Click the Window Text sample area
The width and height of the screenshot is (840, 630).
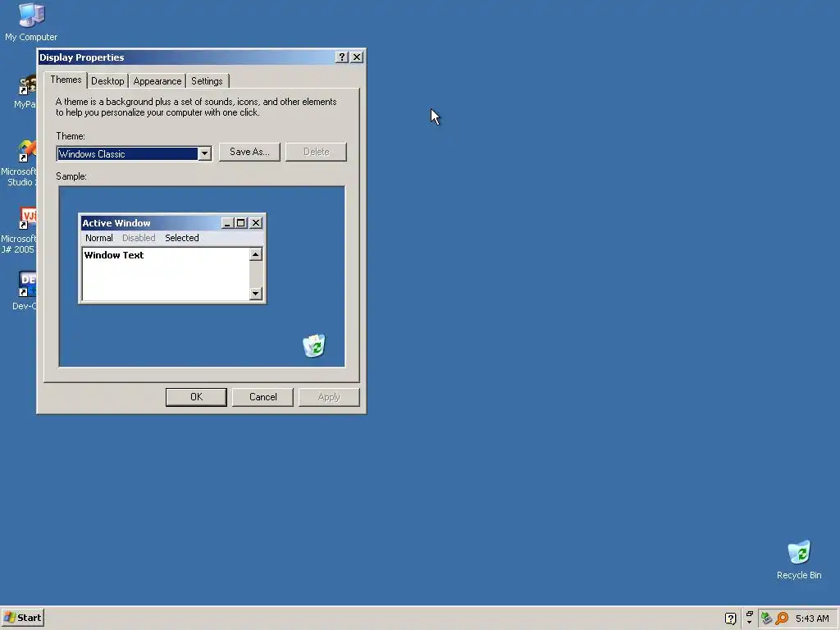166,274
